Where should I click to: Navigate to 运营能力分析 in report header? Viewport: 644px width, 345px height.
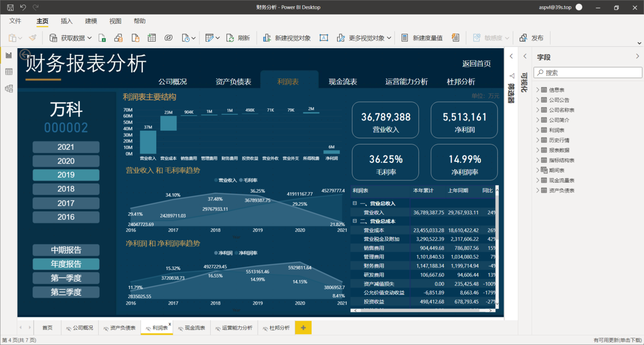pos(407,81)
